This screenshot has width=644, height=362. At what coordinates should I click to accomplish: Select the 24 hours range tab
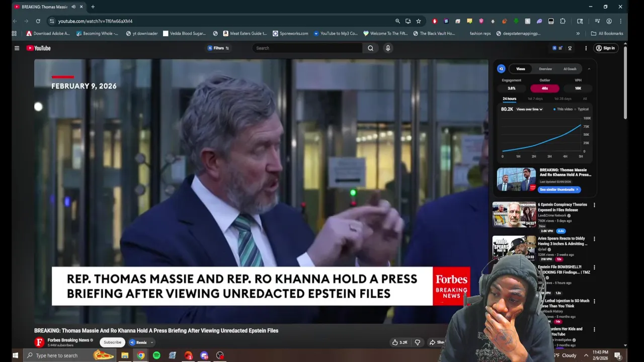click(509, 99)
